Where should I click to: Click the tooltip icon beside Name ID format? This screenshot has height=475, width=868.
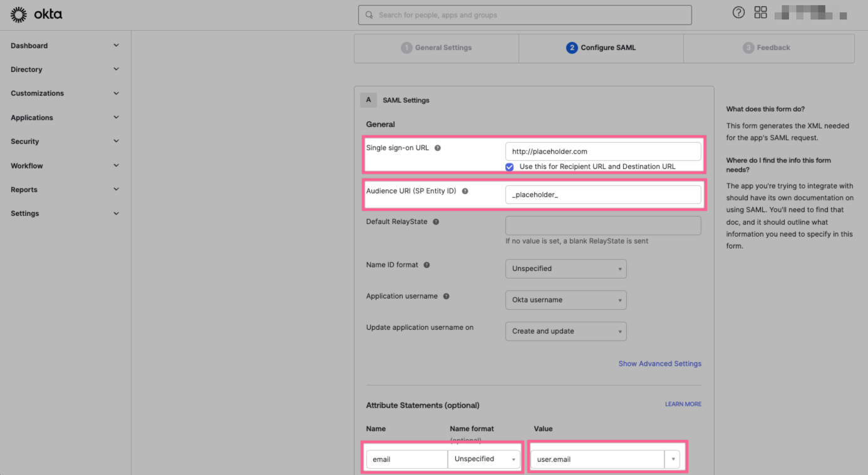(428, 265)
